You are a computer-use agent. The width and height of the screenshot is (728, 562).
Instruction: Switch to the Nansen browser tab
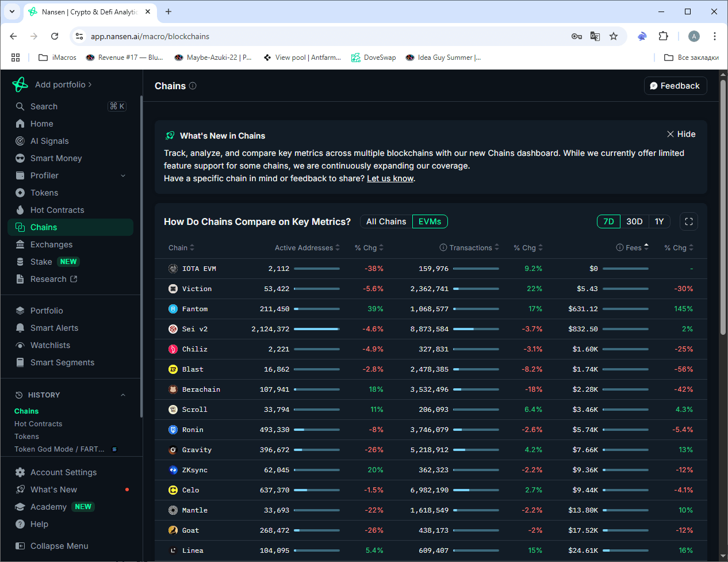[89, 12]
